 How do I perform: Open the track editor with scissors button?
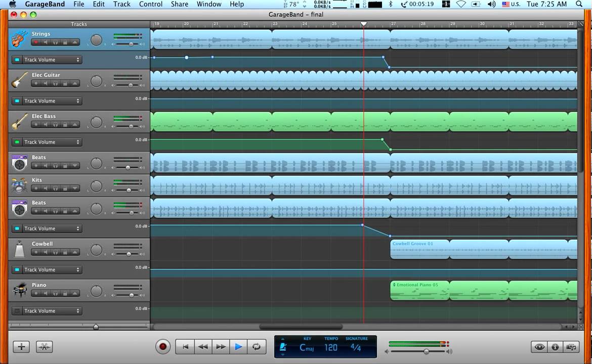pos(44,347)
